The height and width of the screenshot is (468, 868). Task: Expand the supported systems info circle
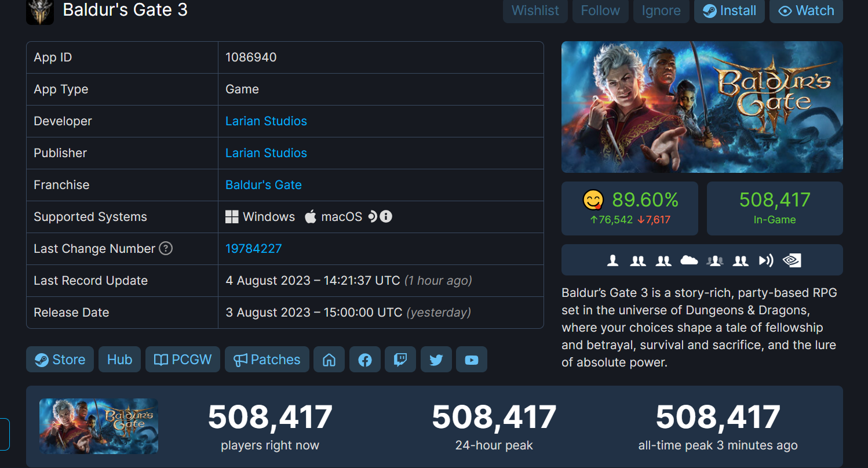(x=385, y=216)
